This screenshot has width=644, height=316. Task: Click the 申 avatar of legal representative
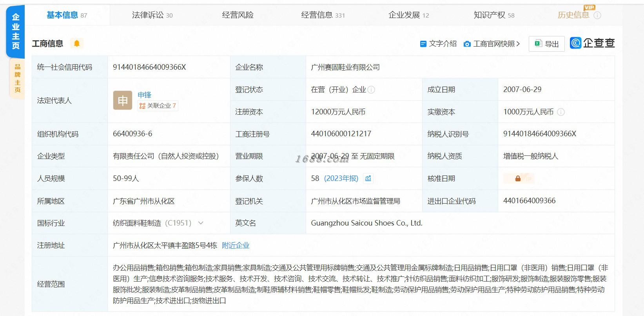(x=123, y=100)
